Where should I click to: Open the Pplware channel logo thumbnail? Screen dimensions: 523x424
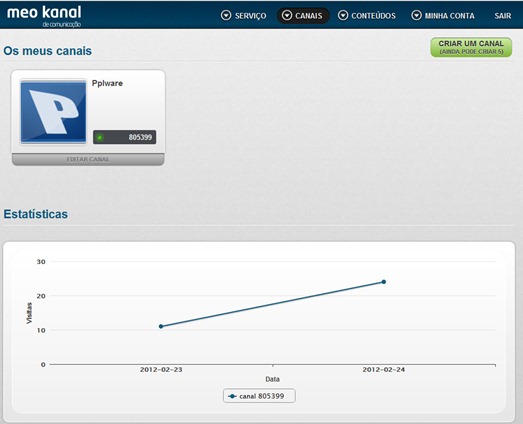(53, 112)
